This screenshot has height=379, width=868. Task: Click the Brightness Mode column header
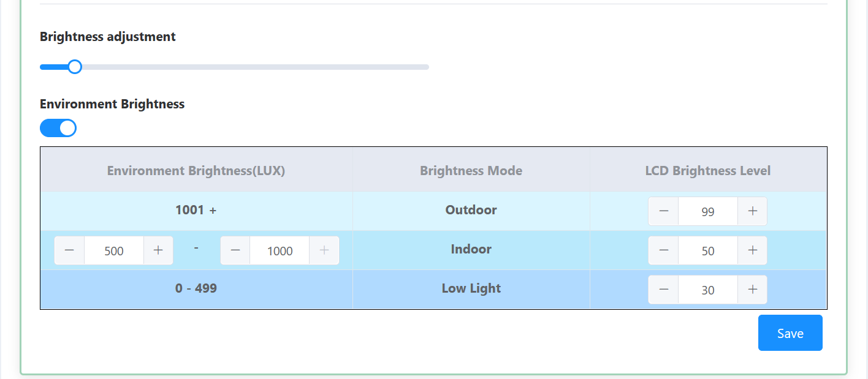click(471, 171)
